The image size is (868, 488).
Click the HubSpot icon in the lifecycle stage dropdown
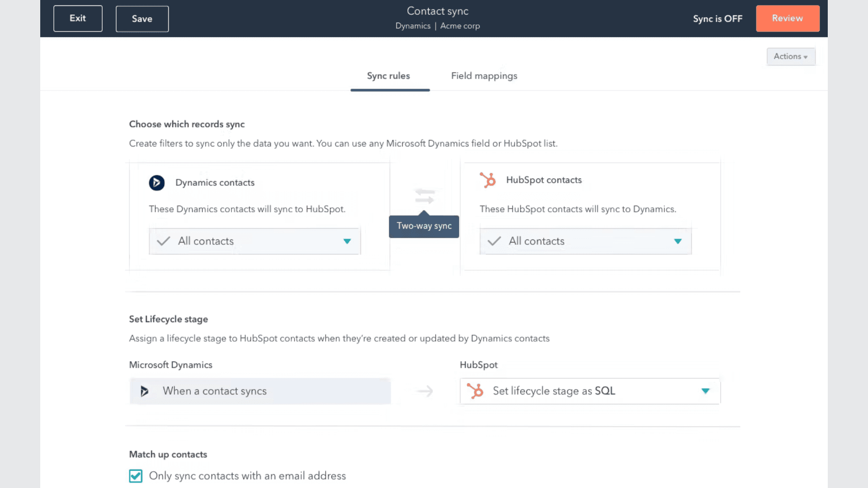tap(475, 391)
